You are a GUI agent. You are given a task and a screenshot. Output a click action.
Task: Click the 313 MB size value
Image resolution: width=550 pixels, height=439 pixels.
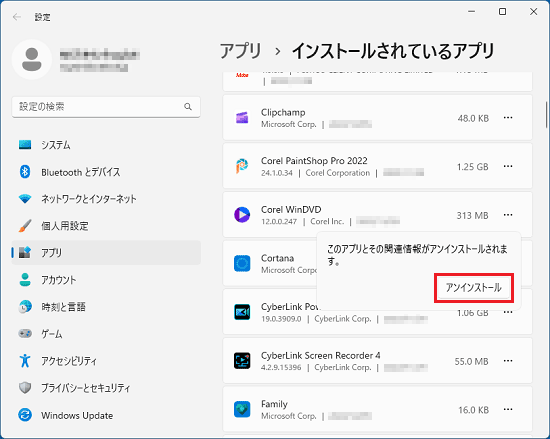tap(472, 215)
